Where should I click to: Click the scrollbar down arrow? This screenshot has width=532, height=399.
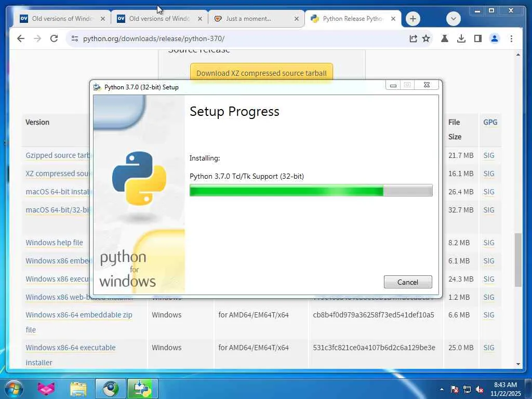click(518, 364)
